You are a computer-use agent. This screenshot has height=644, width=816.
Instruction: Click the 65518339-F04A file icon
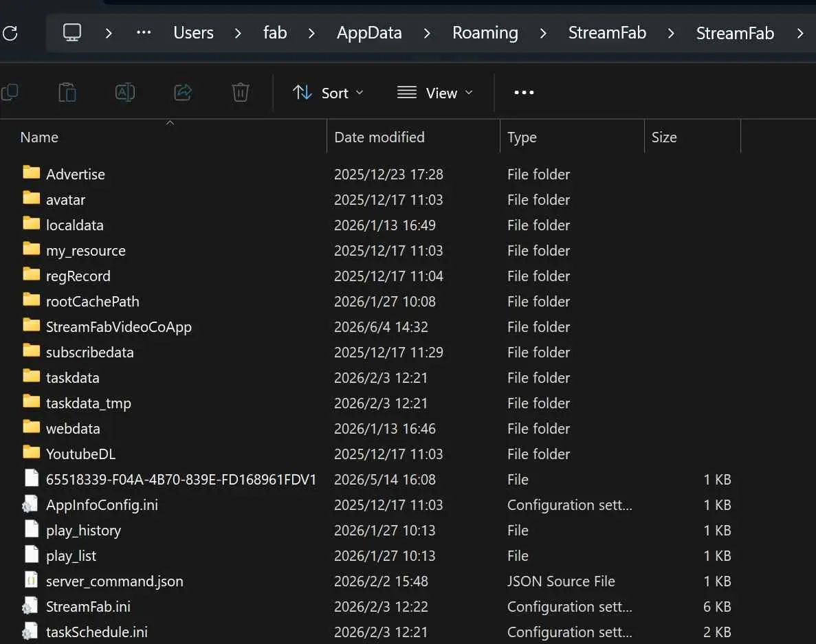[31, 478]
